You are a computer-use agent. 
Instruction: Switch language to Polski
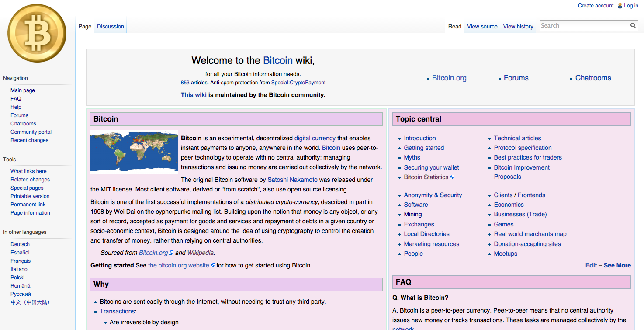(x=17, y=278)
